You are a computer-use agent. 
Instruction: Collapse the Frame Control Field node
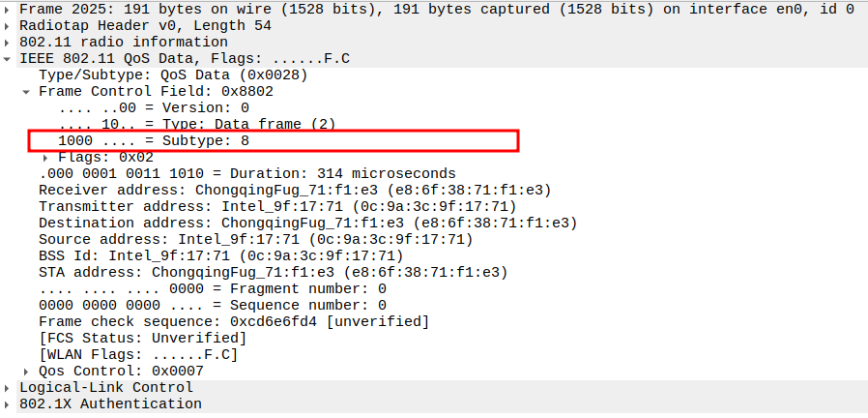point(26,91)
